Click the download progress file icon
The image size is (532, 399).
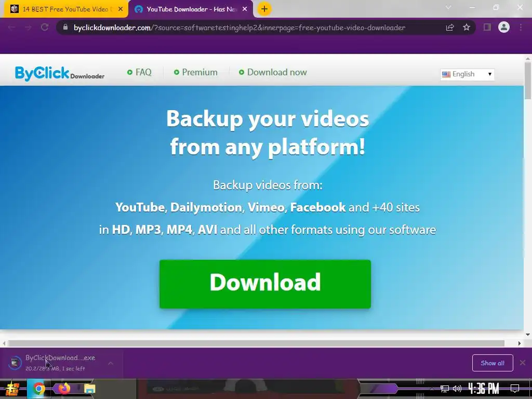(15, 363)
